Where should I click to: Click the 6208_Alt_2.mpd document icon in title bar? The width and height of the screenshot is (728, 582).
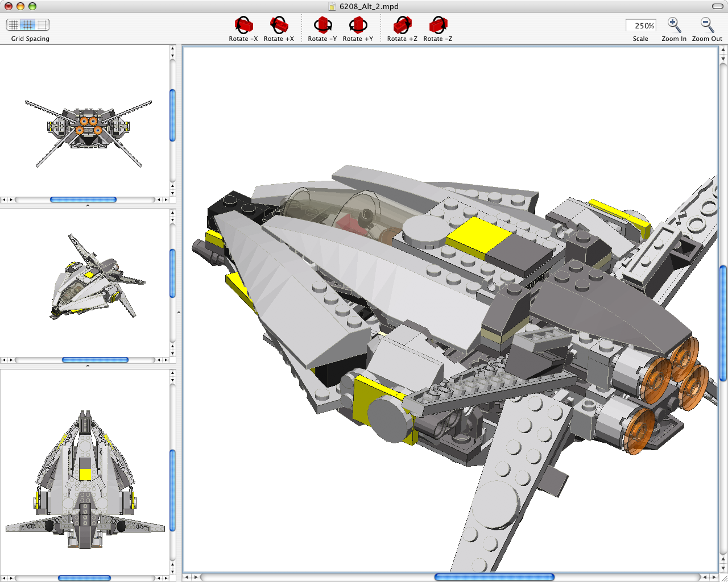pyautogui.click(x=332, y=6)
